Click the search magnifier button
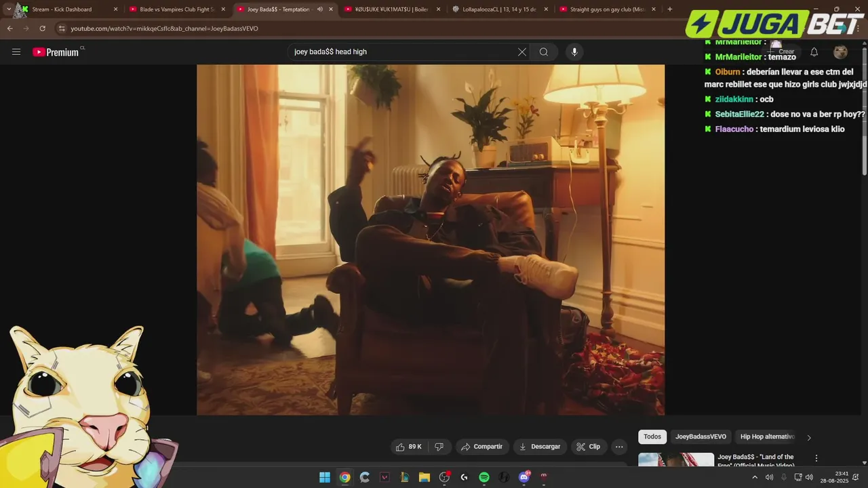This screenshot has height=488, width=868. pos(544,52)
